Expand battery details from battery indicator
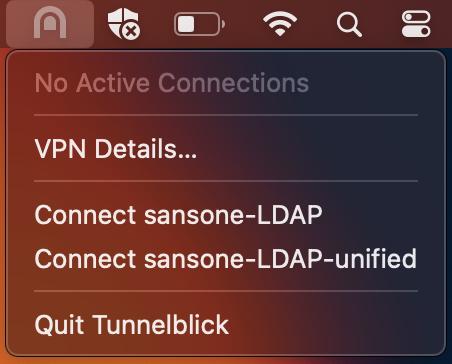 tap(199, 24)
